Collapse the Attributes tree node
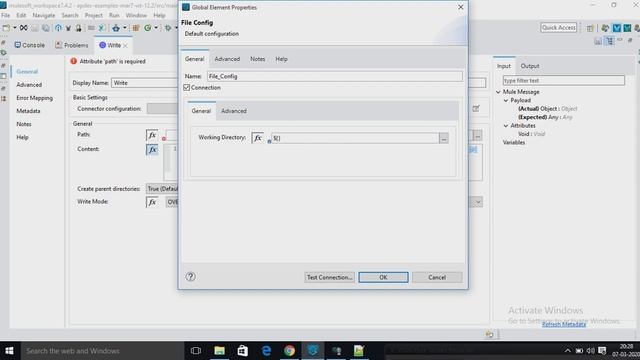 [x=506, y=126]
